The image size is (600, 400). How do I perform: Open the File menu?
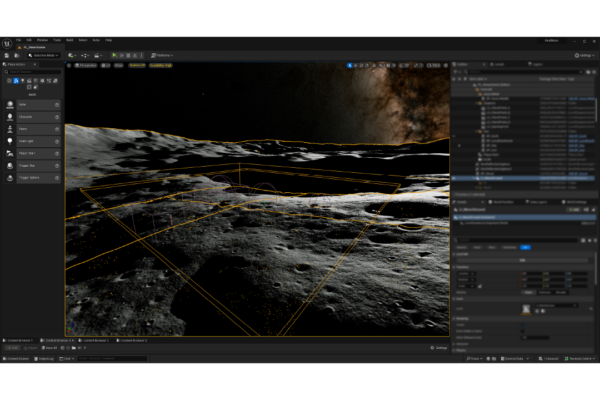tap(18, 40)
